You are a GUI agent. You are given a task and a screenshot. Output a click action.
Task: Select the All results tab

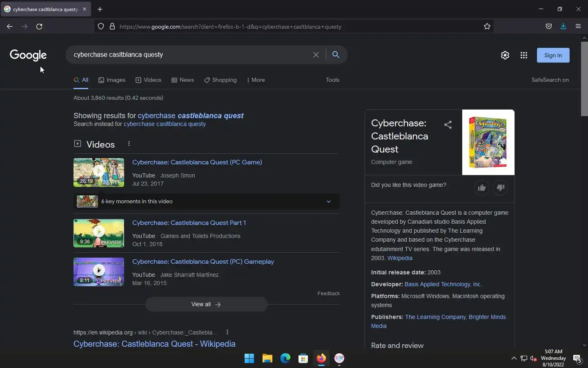pyautogui.click(x=81, y=80)
